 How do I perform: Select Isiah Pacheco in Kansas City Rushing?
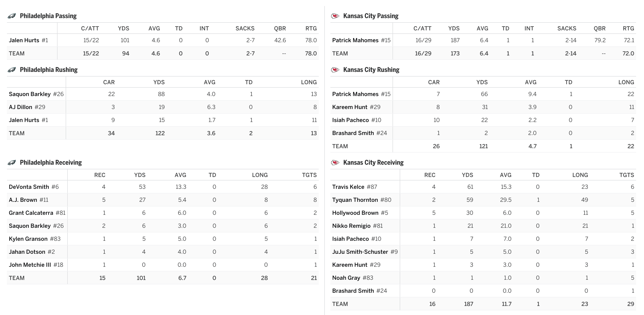[x=350, y=120]
